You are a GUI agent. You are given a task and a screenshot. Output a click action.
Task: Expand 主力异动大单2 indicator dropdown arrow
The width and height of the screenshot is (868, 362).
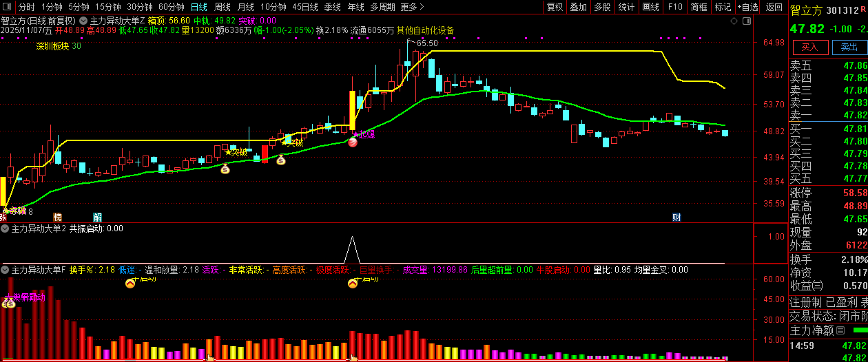point(5,228)
